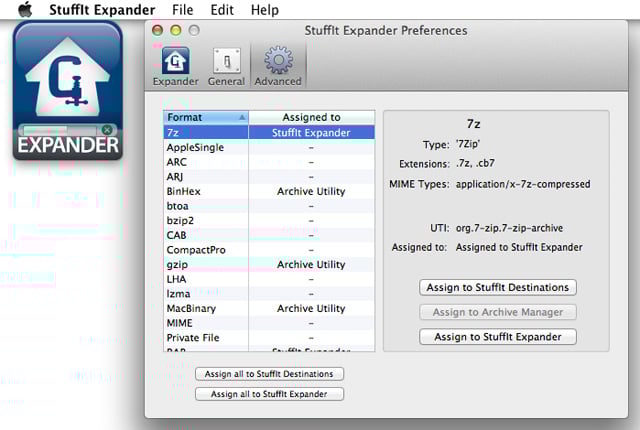
Task: Click the Type value '7Zip'
Action: (x=468, y=144)
